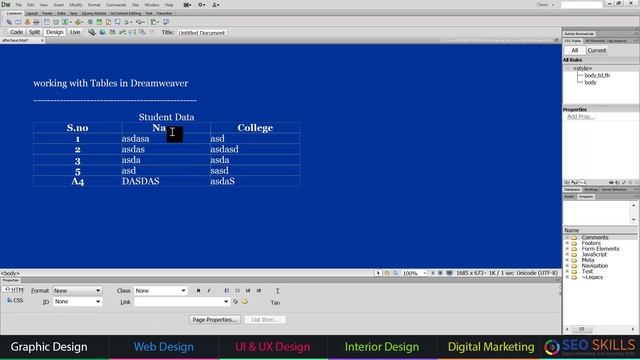Click the Browse for File folder icon
This screenshot has width=640, height=360.
245,302
